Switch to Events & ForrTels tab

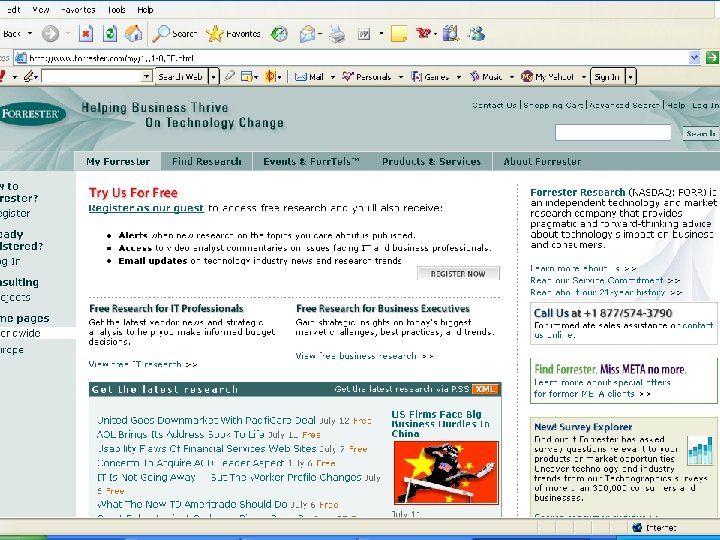click(x=311, y=161)
